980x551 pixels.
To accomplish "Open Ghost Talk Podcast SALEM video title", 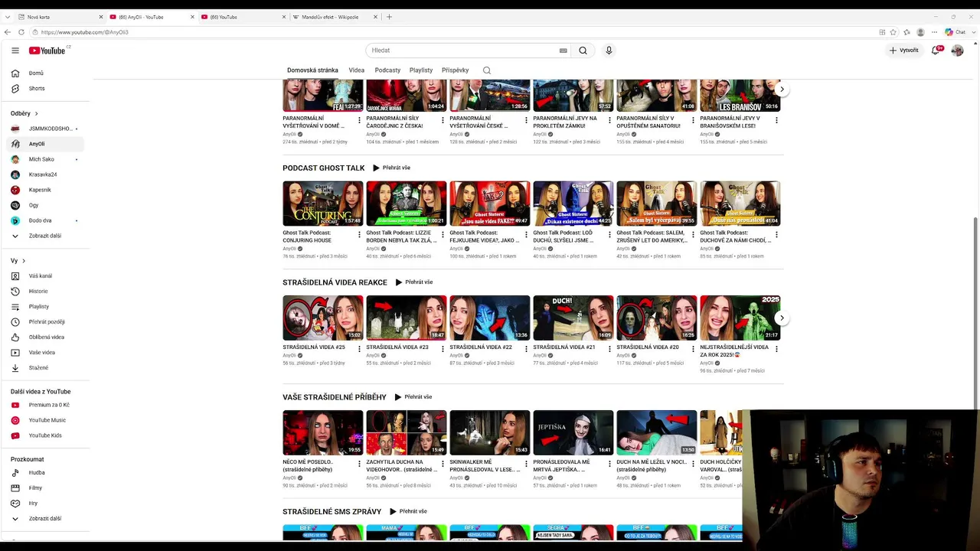I will tap(652, 236).
